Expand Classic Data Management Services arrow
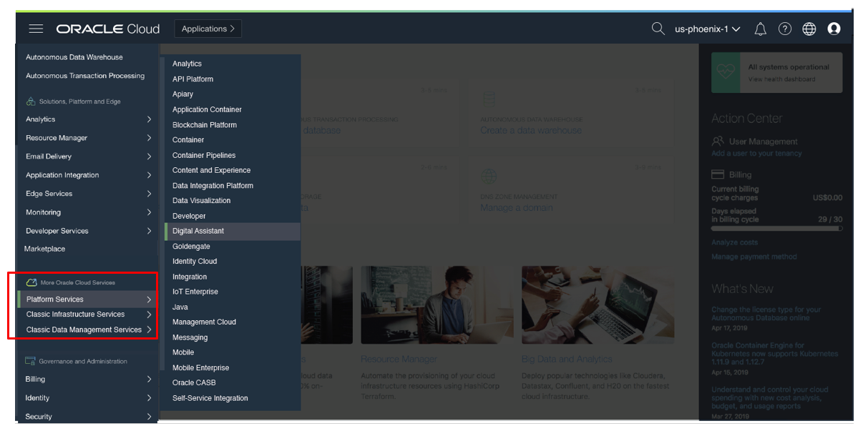Screen dimensions: 868x426 (149, 330)
